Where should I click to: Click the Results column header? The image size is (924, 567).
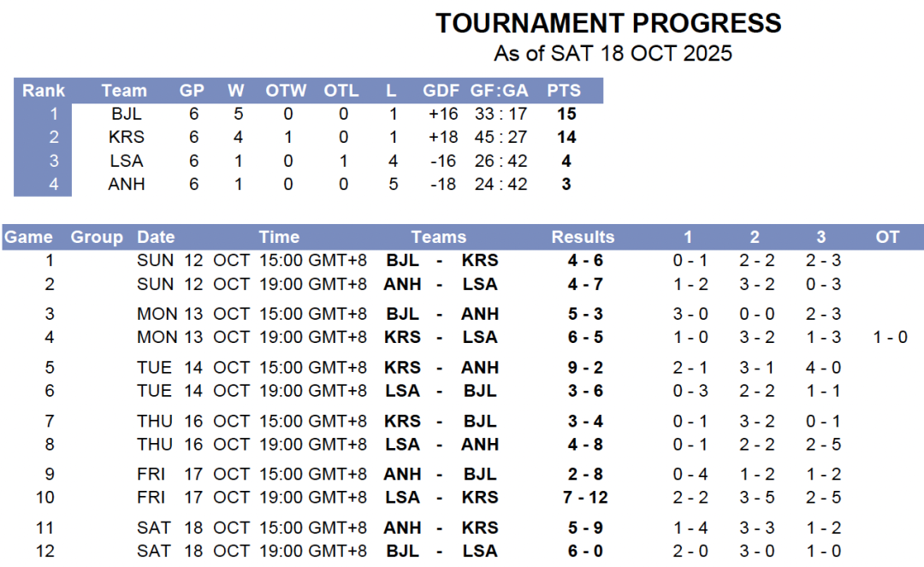pyautogui.click(x=583, y=237)
